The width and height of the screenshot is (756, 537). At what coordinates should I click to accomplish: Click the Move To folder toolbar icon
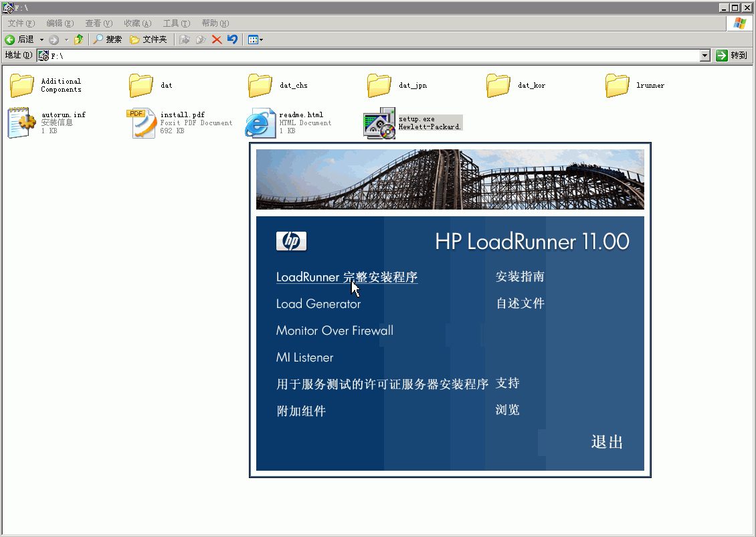click(x=185, y=40)
